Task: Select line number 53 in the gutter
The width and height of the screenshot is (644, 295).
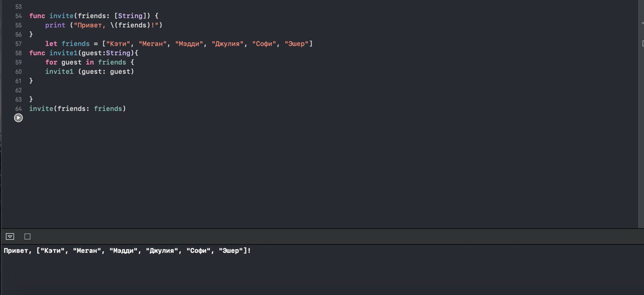Action: (19, 7)
